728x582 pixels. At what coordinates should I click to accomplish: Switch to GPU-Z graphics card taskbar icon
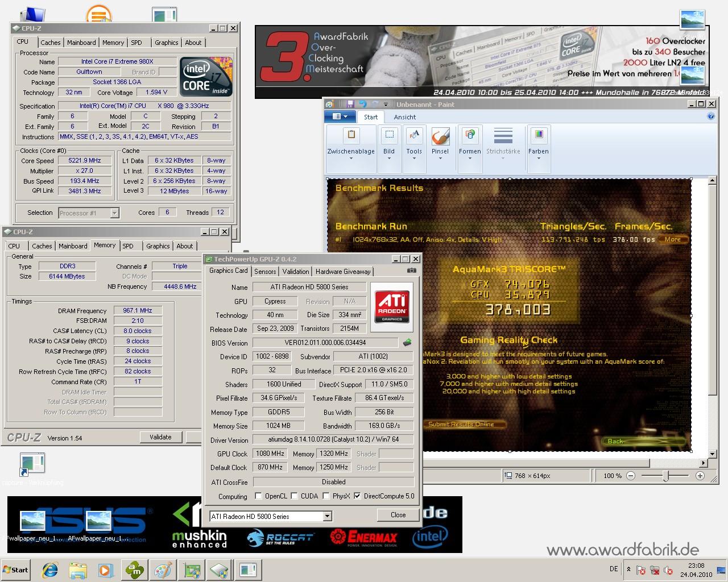192,569
